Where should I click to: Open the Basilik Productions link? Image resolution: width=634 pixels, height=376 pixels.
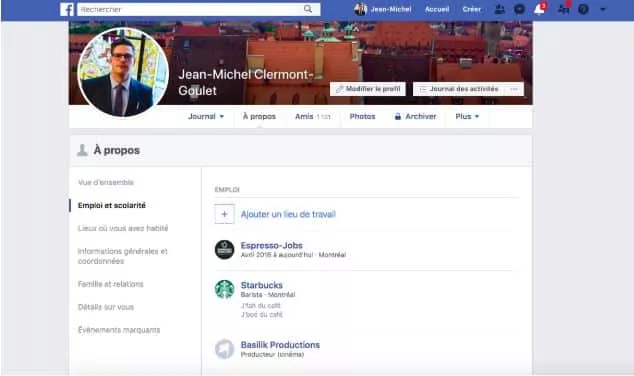[280, 345]
